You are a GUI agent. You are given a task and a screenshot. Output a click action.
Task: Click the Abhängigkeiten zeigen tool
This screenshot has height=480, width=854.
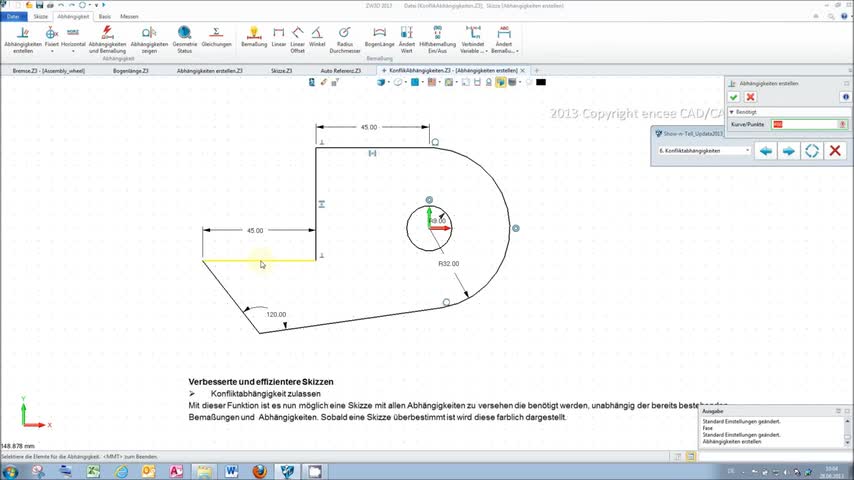(149, 39)
